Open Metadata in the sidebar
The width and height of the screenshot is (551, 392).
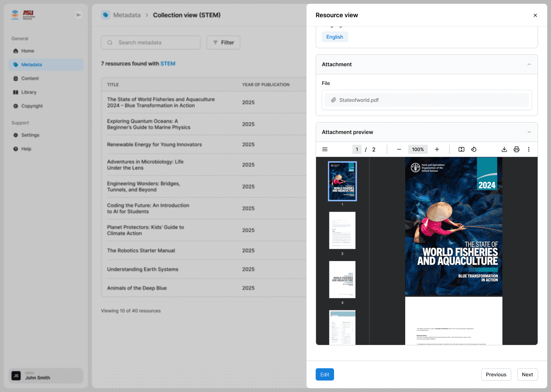tap(46, 65)
